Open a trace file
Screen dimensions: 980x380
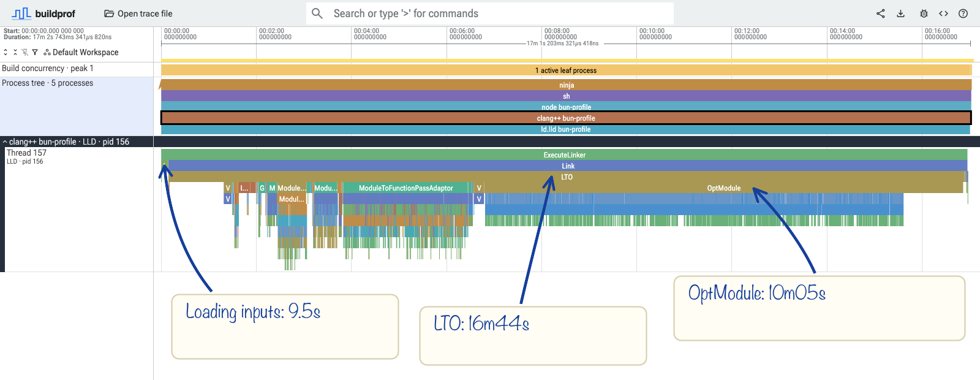coord(138,13)
